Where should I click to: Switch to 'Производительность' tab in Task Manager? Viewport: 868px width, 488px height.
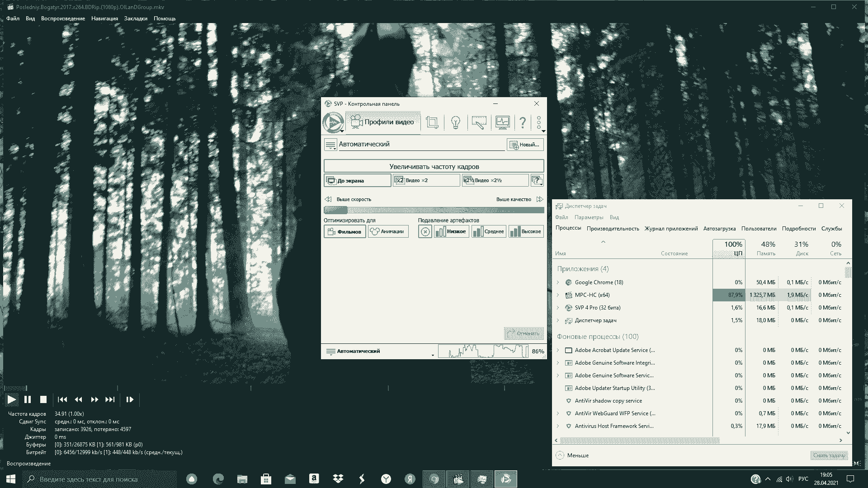coord(613,229)
